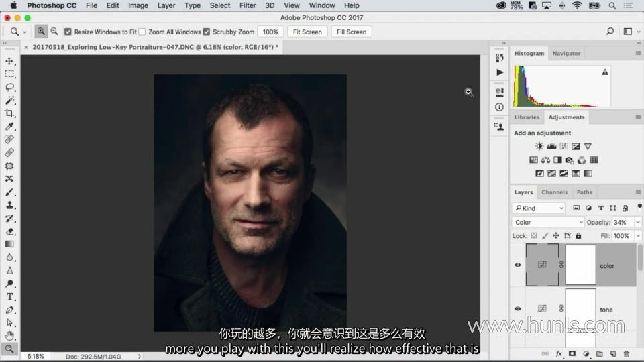Disable Scrubby Zoom checkbox

coord(207,32)
